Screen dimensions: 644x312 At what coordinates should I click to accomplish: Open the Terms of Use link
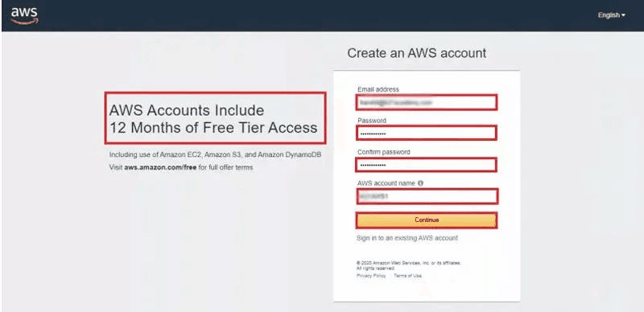click(x=407, y=276)
